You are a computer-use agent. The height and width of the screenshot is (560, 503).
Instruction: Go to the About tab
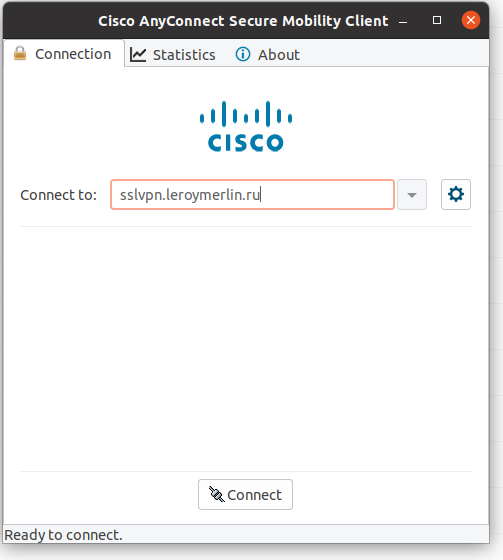click(268, 55)
